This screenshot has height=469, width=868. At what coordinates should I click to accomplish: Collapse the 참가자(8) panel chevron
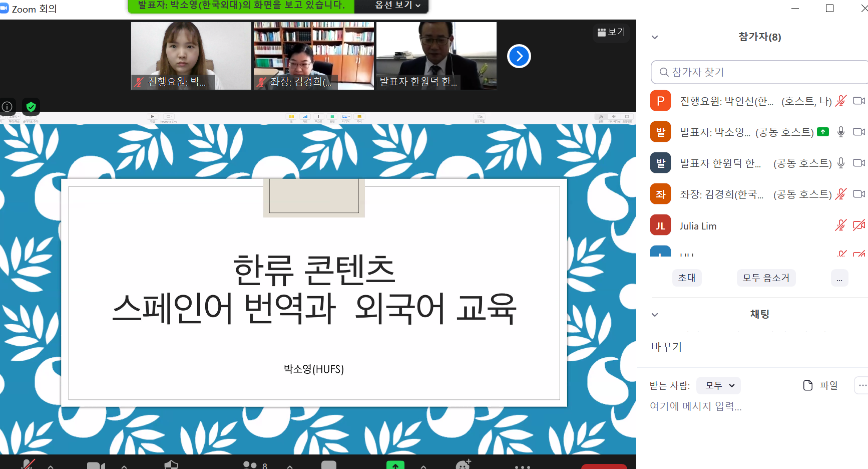pyautogui.click(x=655, y=37)
